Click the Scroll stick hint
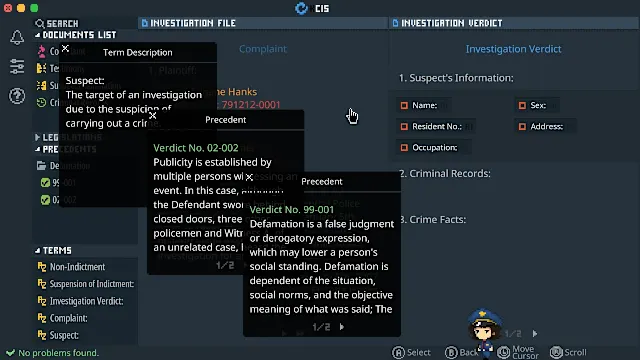640x360 pixels. point(568,352)
